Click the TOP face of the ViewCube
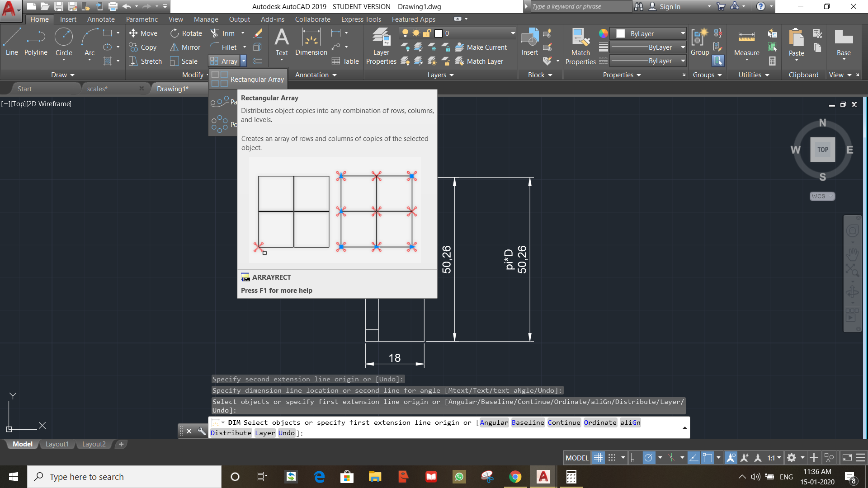Image resolution: width=868 pixels, height=488 pixels. (822, 150)
